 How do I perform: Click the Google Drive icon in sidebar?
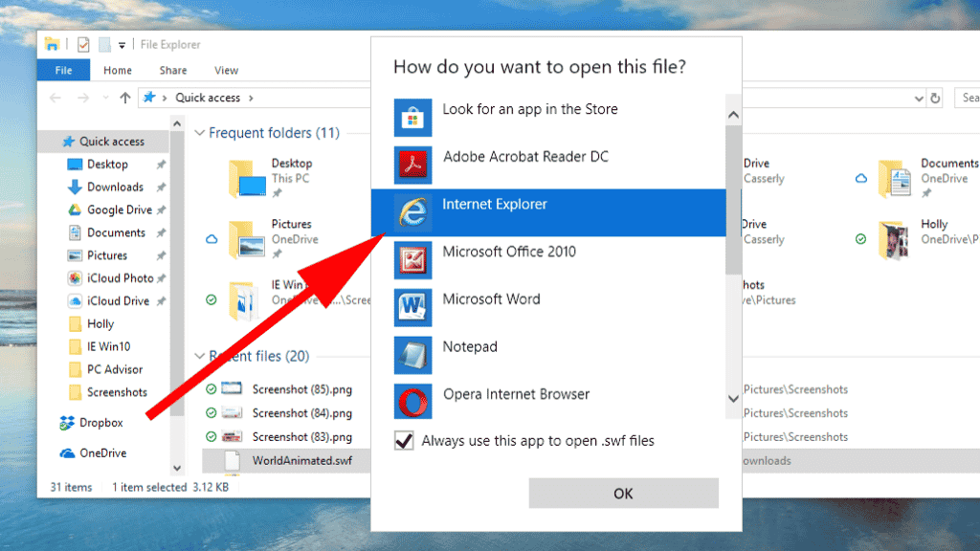coord(75,209)
